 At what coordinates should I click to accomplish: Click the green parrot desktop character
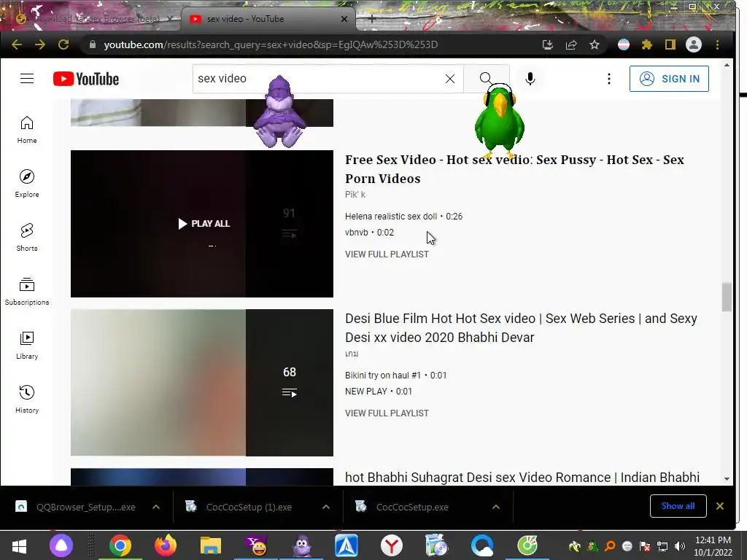(x=499, y=122)
